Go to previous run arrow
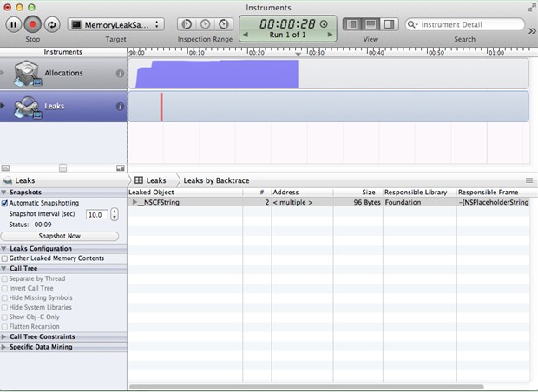The height and width of the screenshot is (392, 538). tap(246, 35)
